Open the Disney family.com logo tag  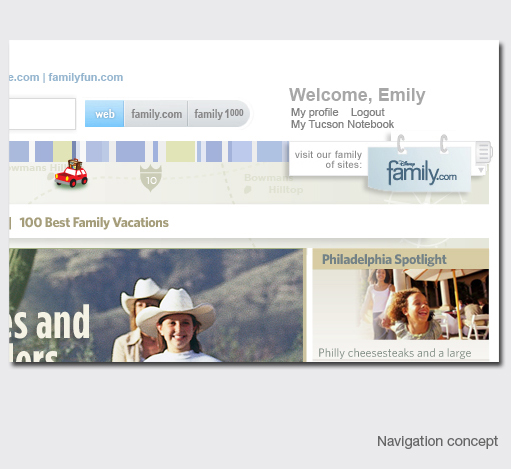(x=420, y=170)
